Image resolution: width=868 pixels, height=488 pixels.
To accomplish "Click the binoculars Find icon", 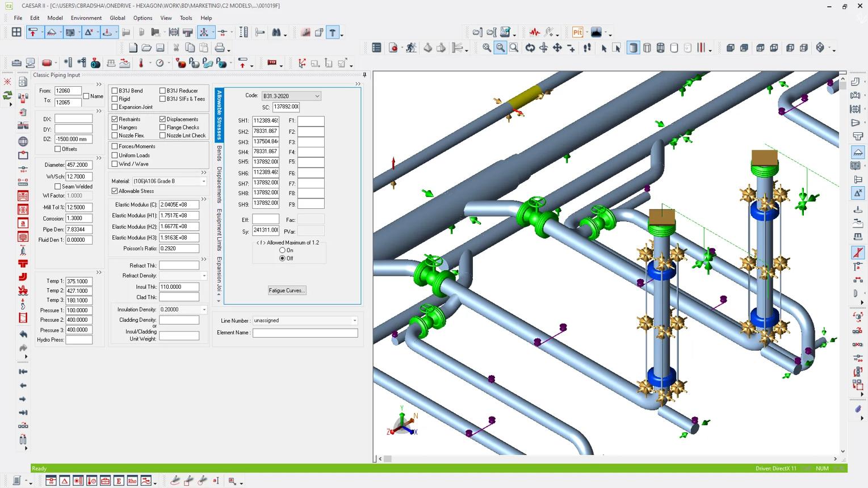I will point(276,32).
